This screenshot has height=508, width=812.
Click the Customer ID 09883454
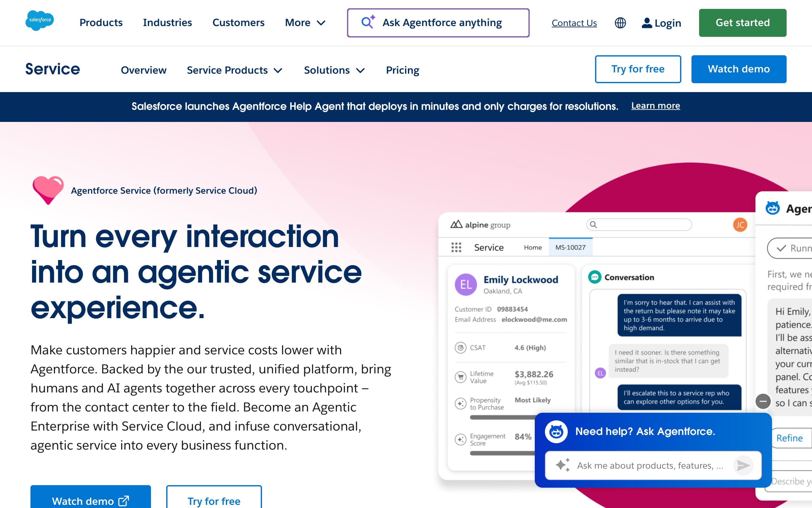click(x=491, y=309)
